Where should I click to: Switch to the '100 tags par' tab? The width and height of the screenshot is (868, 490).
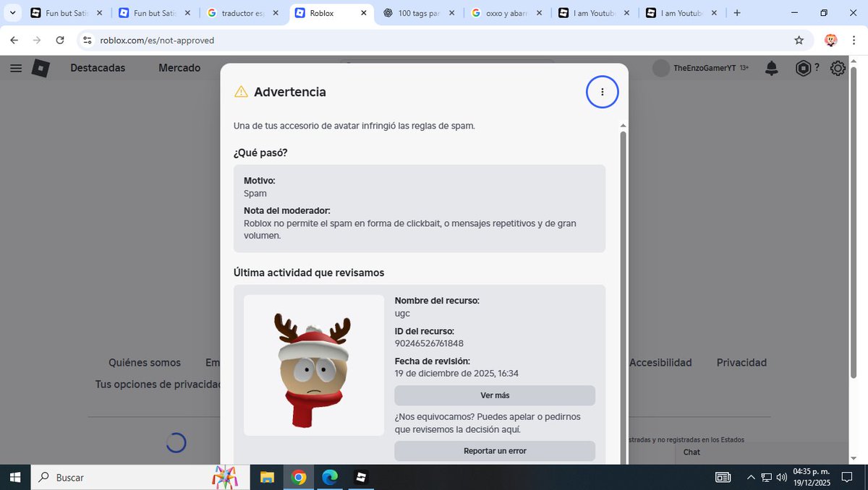pyautogui.click(x=420, y=13)
